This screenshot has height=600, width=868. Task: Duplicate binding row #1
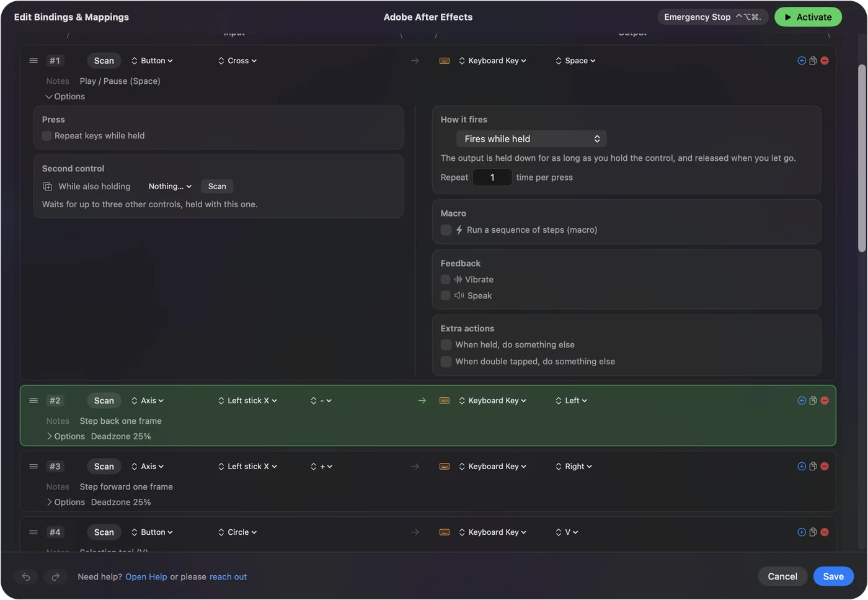coord(813,61)
